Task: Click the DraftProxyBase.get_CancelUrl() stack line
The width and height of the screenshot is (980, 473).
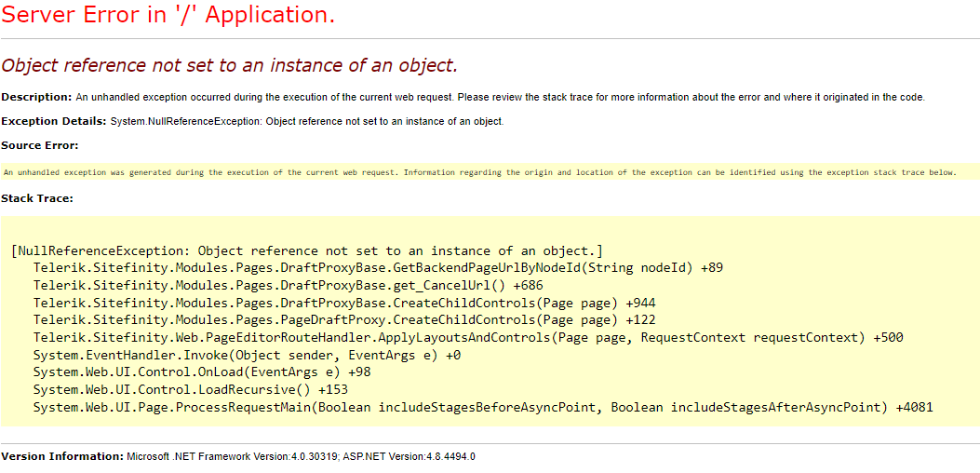Action: point(288,286)
